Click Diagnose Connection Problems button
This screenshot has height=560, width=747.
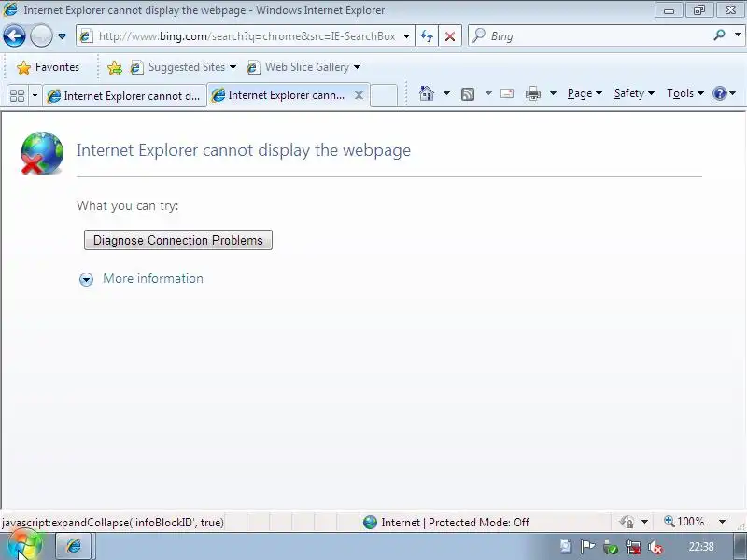(178, 240)
